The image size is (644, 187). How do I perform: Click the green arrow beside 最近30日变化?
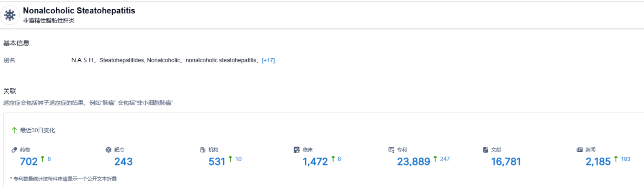tap(14, 130)
